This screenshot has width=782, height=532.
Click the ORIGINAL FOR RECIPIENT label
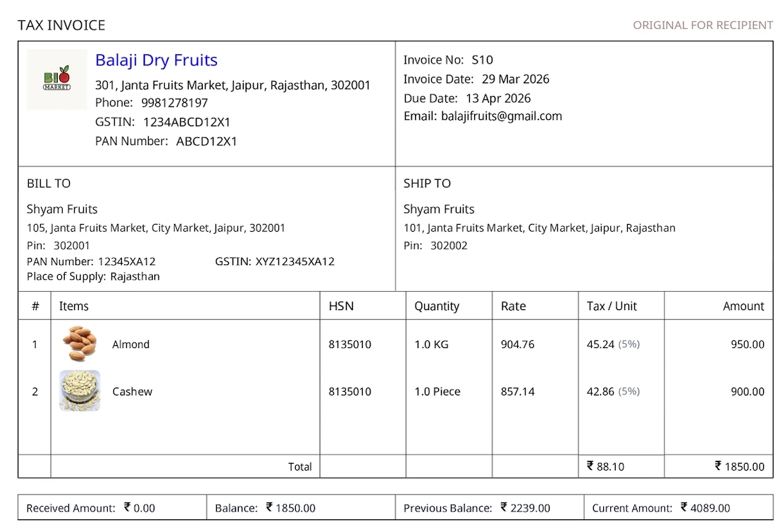pyautogui.click(x=702, y=25)
